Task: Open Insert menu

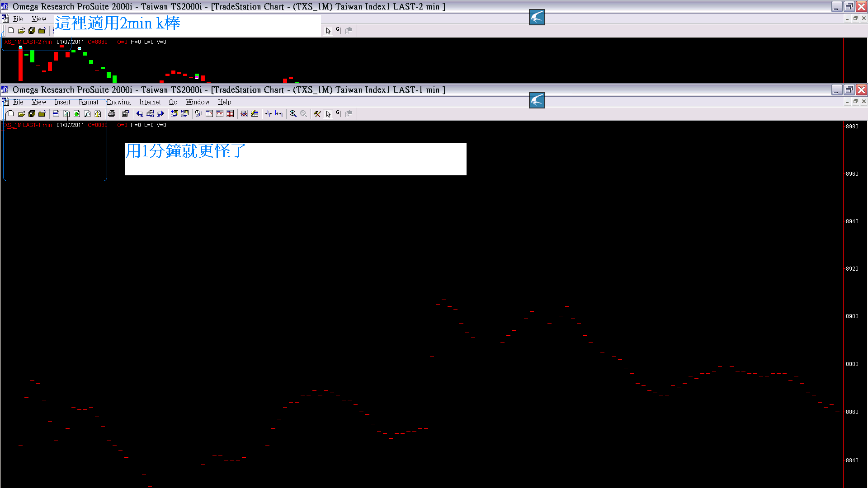Action: 62,102
